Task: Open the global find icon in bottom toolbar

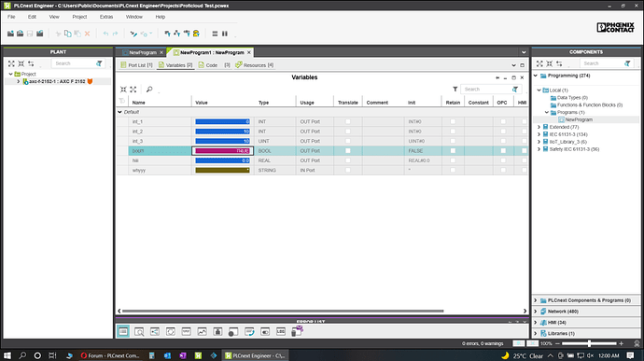Action: pos(139,331)
